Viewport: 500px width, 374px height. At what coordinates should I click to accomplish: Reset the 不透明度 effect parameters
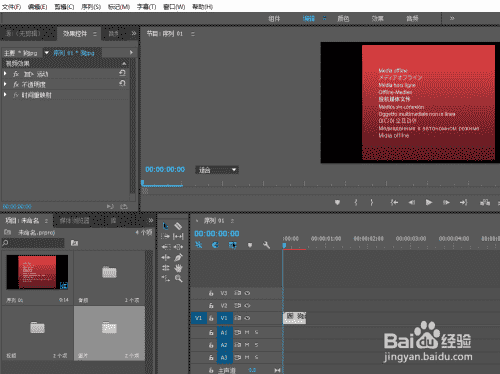122,84
